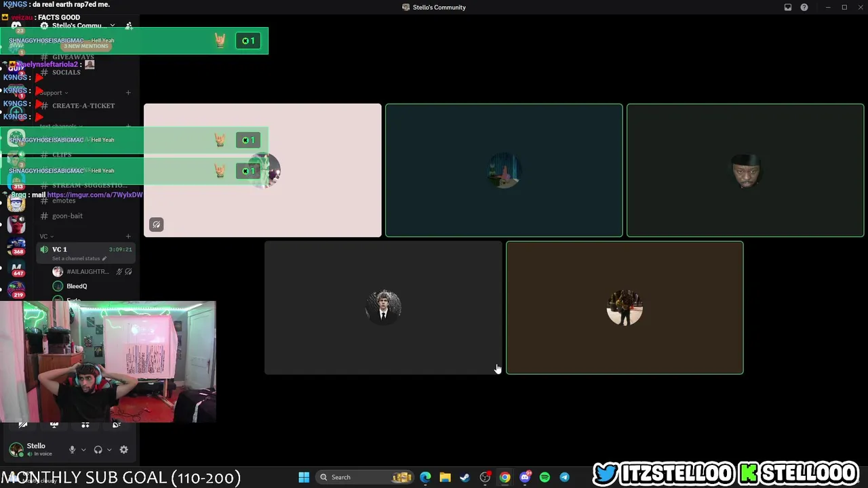Viewport: 868px width, 488px height.
Task: Open Microsoft Edge from taskbar
Action: click(425, 477)
